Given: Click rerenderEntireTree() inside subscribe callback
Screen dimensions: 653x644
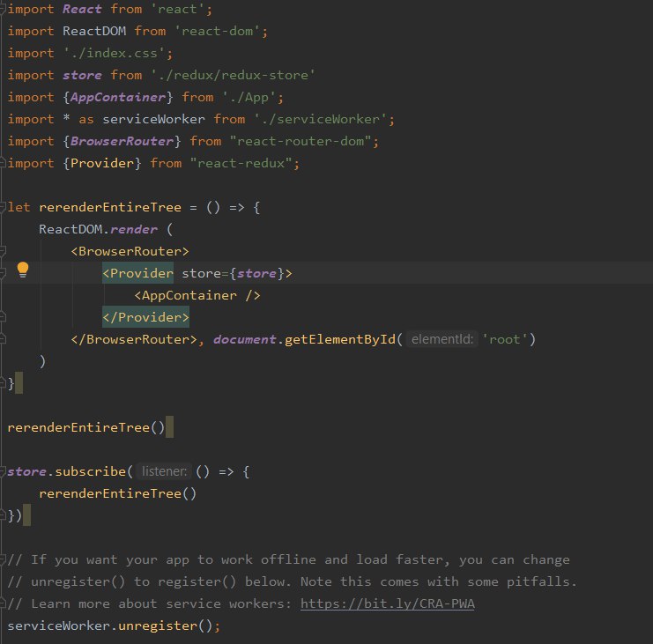Looking at the screenshot, I should (x=118, y=493).
